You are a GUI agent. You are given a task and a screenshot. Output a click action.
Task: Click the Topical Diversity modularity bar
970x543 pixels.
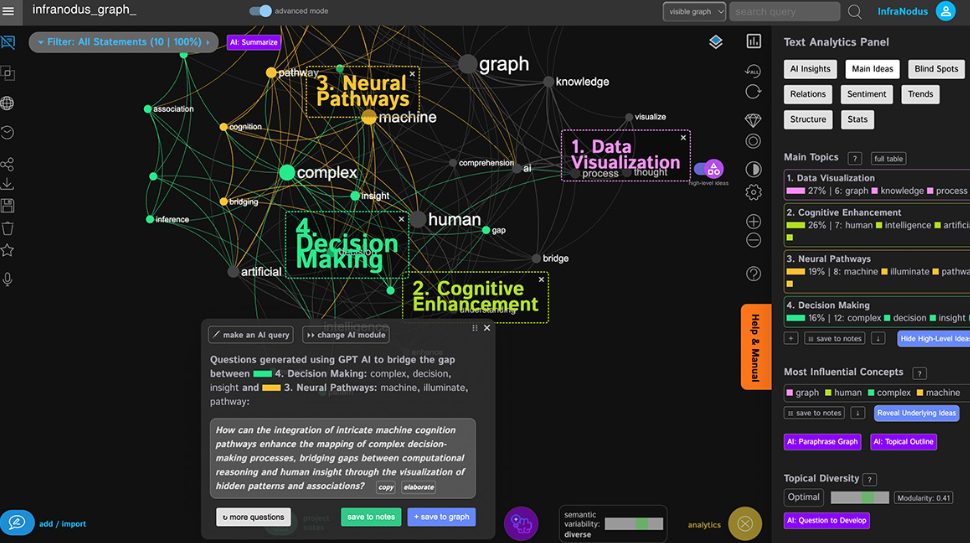point(859,497)
